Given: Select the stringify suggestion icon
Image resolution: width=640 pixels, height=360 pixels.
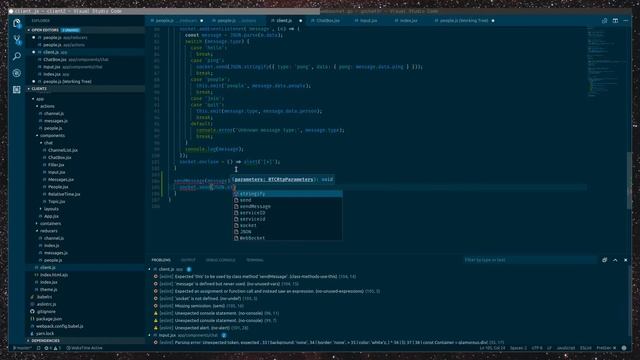Looking at the screenshot, I should click(236, 194).
